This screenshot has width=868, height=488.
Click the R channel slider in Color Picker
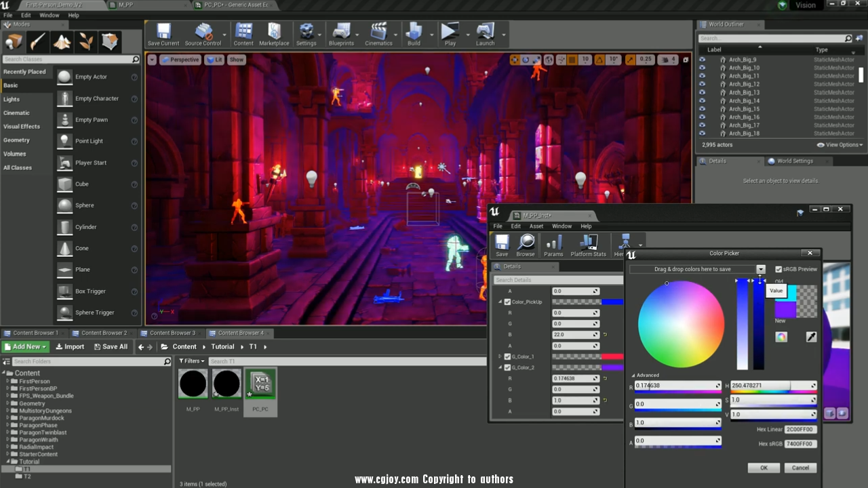(677, 386)
